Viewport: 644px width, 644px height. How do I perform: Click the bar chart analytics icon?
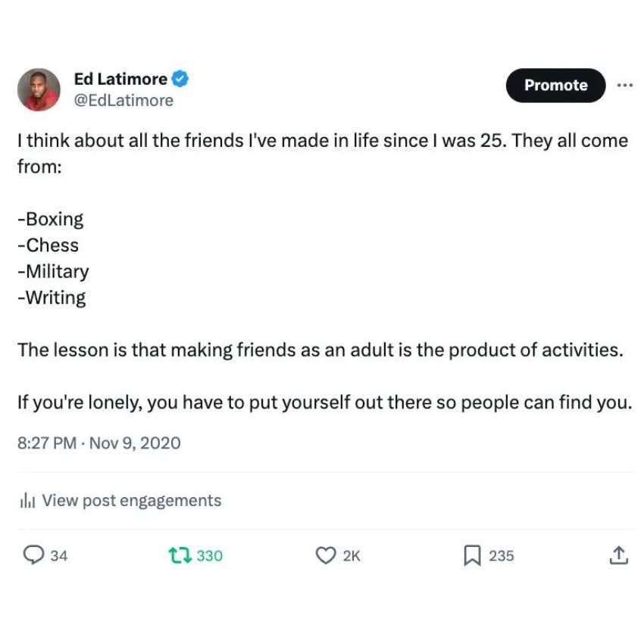tap(28, 501)
